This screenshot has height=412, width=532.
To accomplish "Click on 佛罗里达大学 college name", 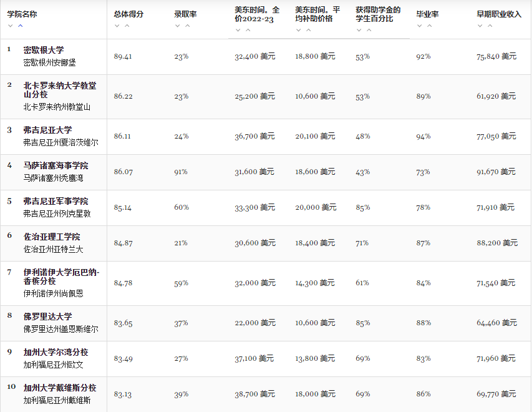I will click(x=48, y=316).
